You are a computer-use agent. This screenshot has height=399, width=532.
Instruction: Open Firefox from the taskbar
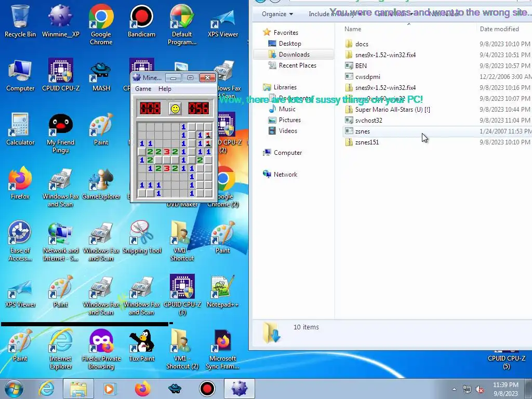click(142, 389)
